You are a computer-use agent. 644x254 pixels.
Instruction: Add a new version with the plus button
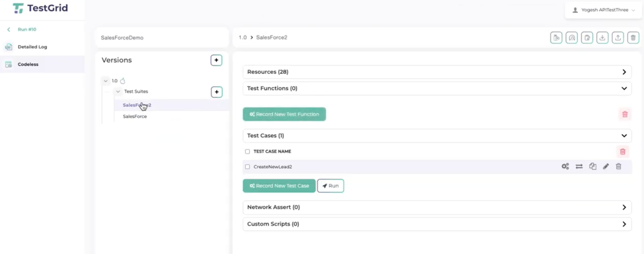click(x=217, y=60)
